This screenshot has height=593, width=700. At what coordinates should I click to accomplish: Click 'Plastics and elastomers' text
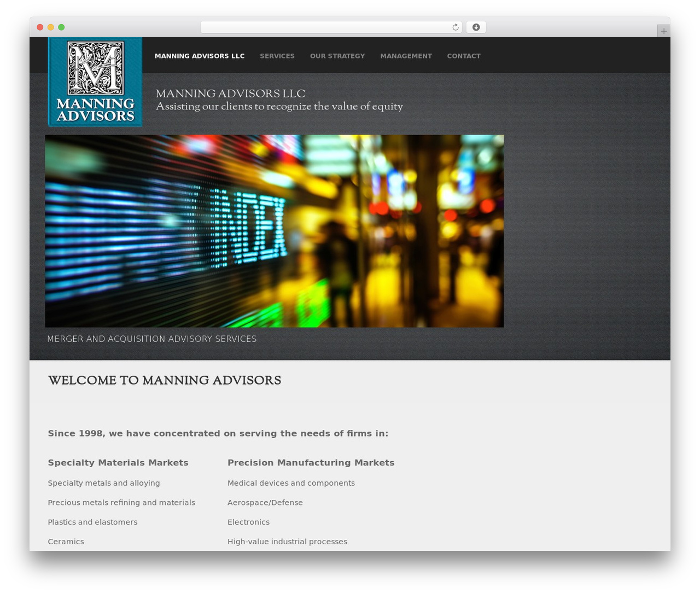(x=92, y=522)
